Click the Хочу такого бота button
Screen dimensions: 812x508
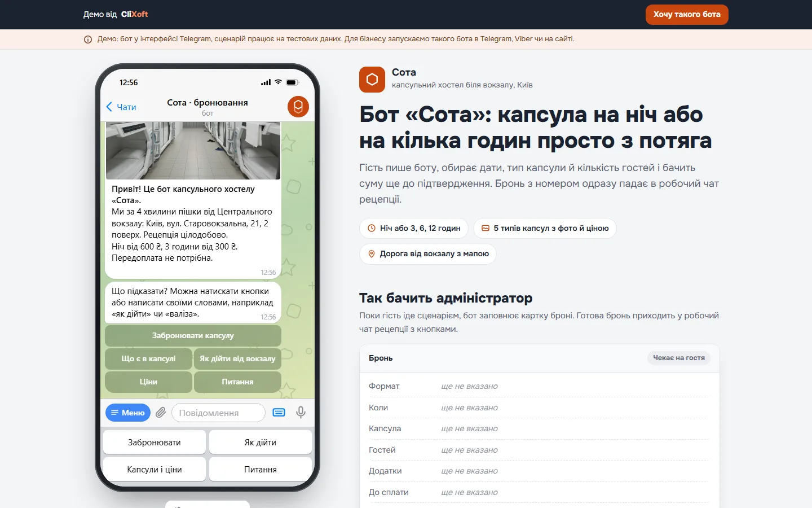tap(687, 15)
